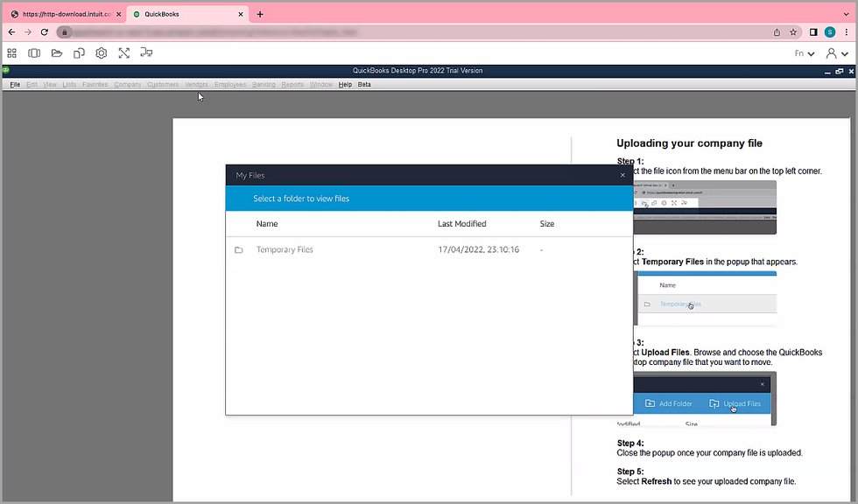Image resolution: width=858 pixels, height=504 pixels.
Task: Click the browser share page icon
Action: (777, 31)
